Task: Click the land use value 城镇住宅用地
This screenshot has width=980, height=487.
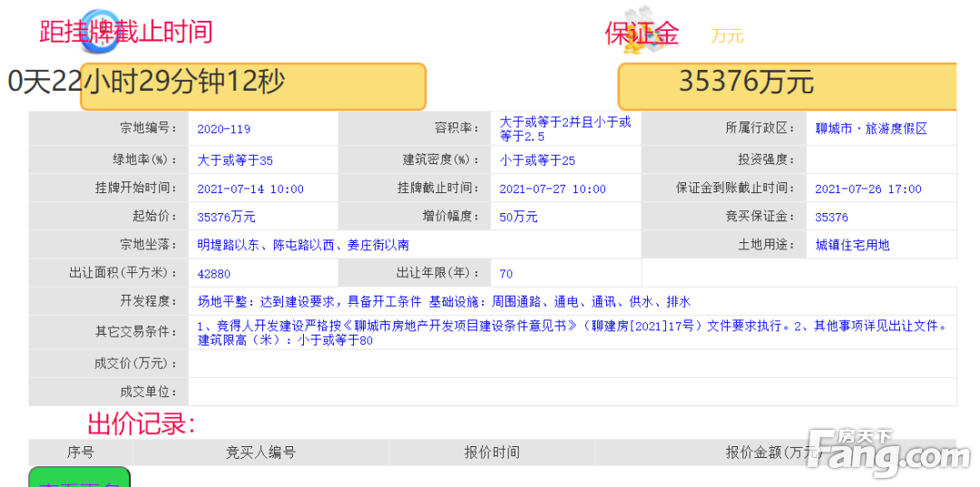Action: coord(852,245)
